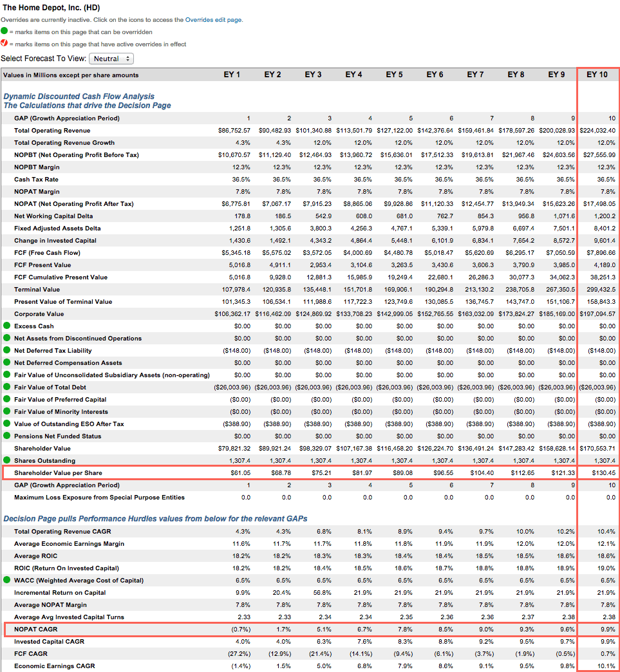Click the FCF CAGR row label
This screenshot has height=672, width=620.
point(31,653)
